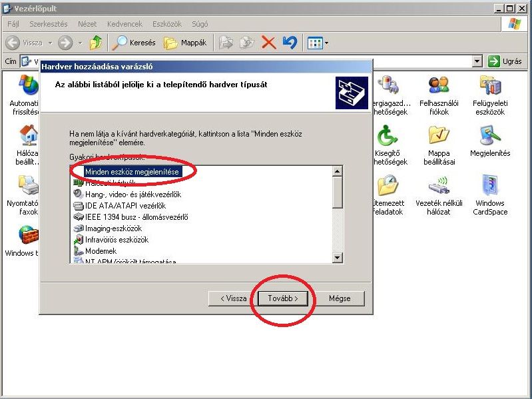The image size is (532, 399).
Task: Click the Mappák toolbar button
Action: click(x=185, y=43)
